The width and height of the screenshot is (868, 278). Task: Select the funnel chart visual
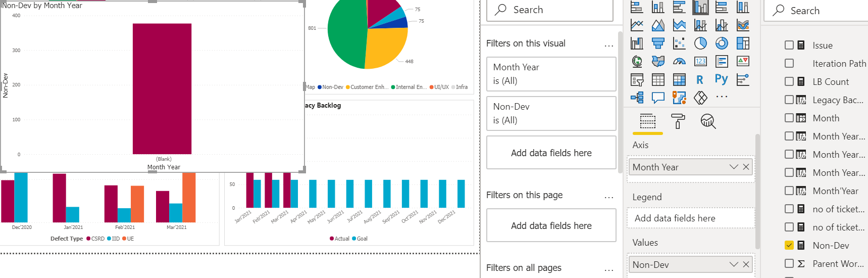coord(658,43)
